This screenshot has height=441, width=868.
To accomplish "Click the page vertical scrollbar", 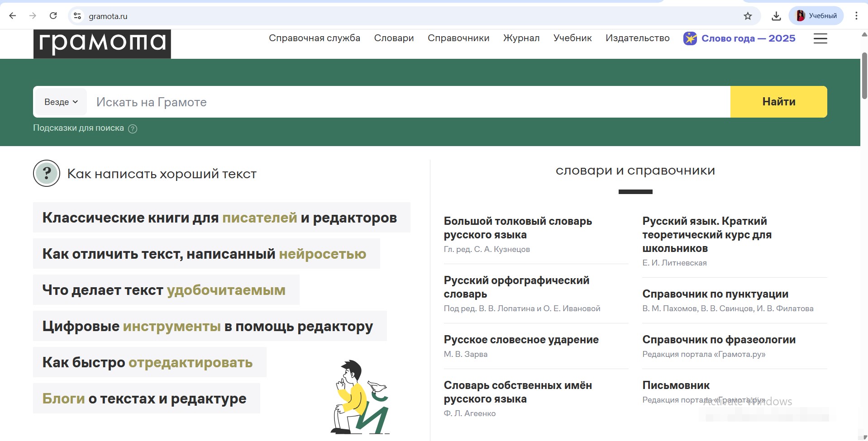I will [x=864, y=76].
